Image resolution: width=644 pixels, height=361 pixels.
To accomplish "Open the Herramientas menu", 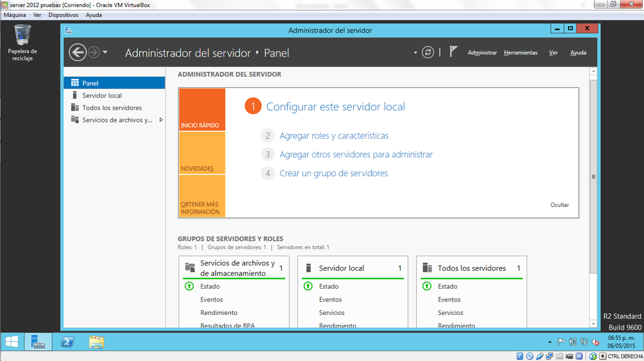I will 520,52.
